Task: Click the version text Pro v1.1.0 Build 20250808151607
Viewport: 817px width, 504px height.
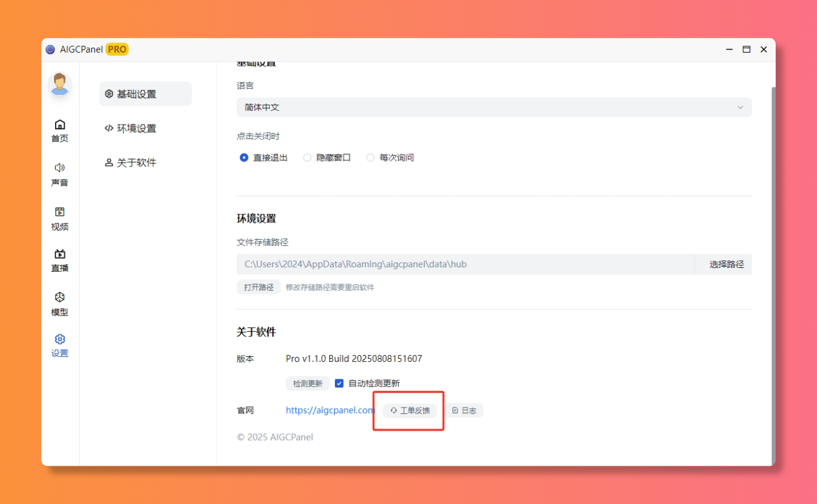Action: 354,359
